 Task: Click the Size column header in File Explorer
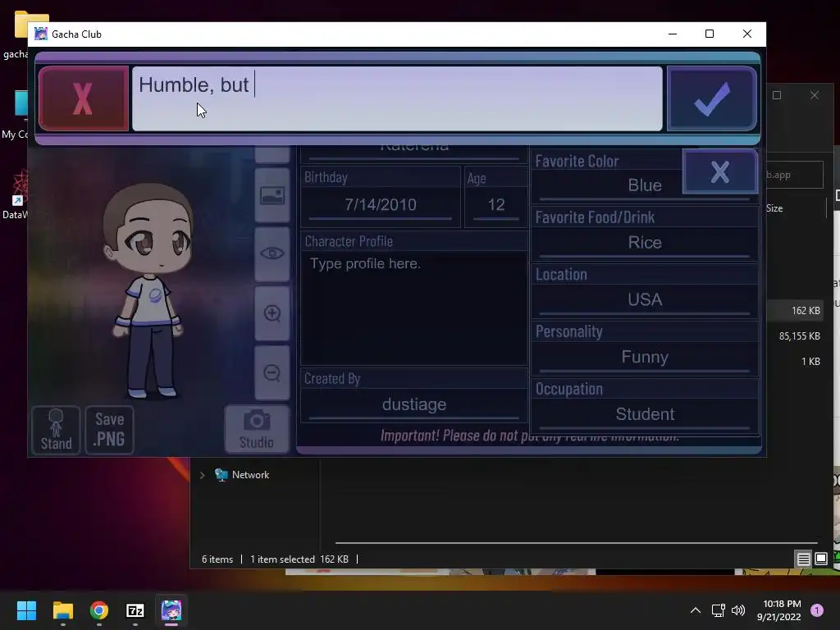pyautogui.click(x=774, y=208)
